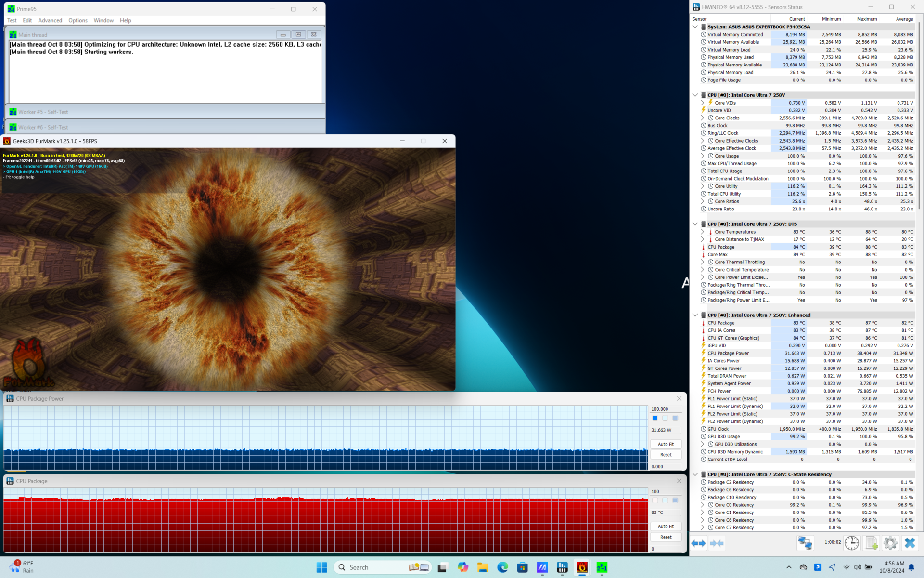The image size is (924, 578).
Task: Click Auto Fit on CPU Package Power graph
Action: coord(666,444)
